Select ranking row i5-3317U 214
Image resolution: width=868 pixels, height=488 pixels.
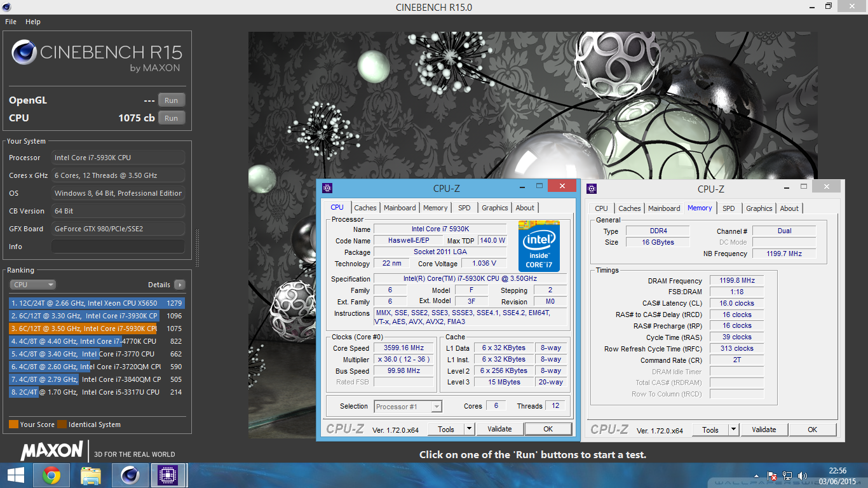click(97, 392)
